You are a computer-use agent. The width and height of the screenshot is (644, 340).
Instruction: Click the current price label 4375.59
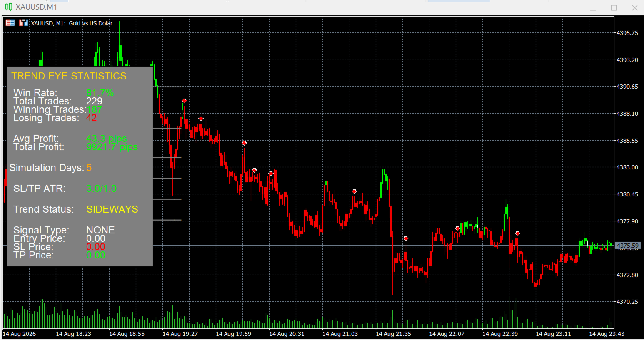click(x=627, y=246)
